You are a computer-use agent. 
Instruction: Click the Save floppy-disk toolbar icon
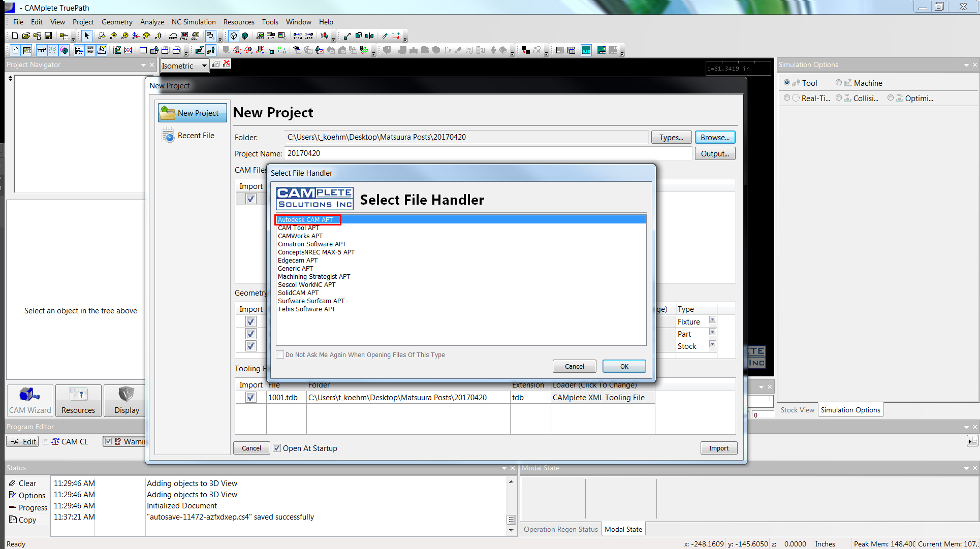click(48, 36)
